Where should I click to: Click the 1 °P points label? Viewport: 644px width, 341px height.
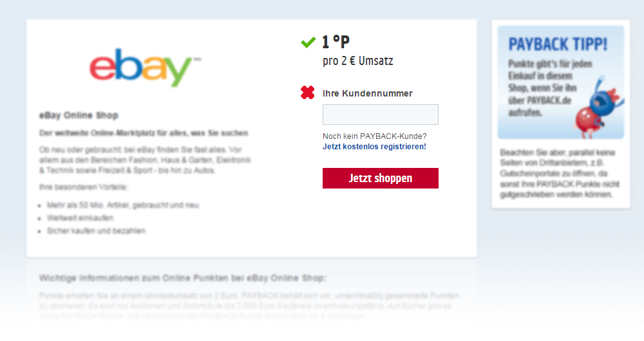[x=336, y=42]
